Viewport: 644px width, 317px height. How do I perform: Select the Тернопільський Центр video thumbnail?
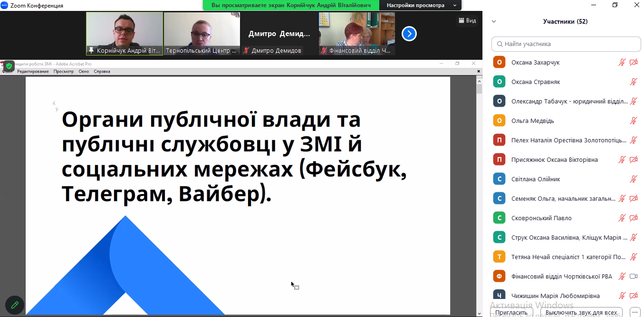point(202,34)
